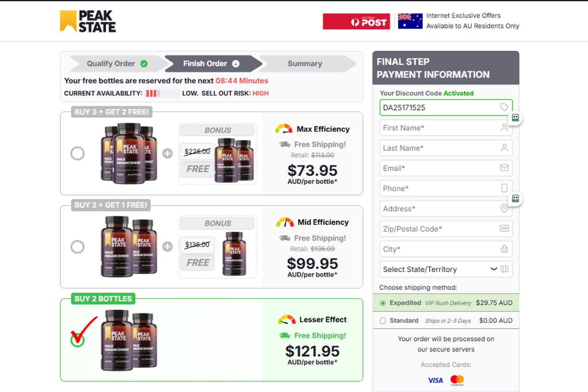Screen dimensions: 588x392
Task: Click the Address input field
Action: point(446,208)
